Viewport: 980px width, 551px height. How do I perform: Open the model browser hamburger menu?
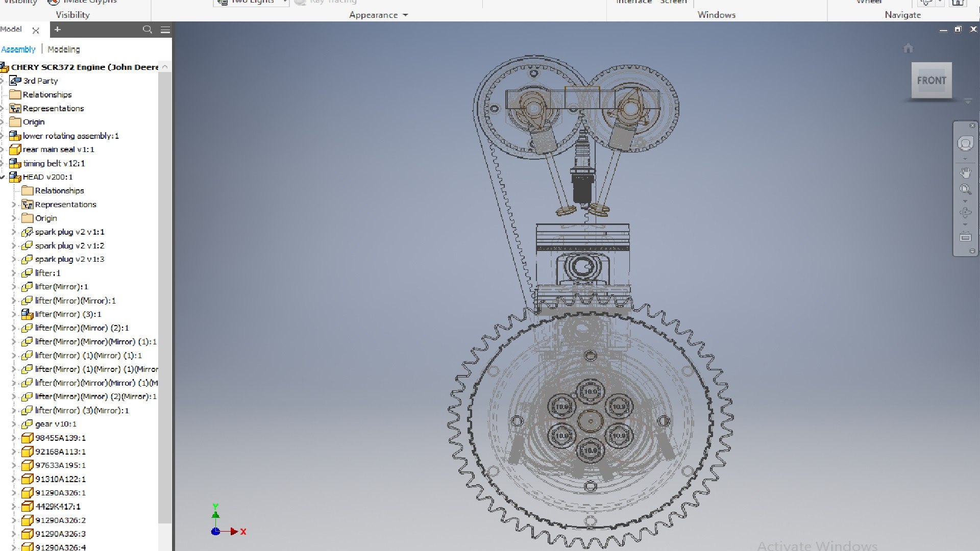point(165,30)
